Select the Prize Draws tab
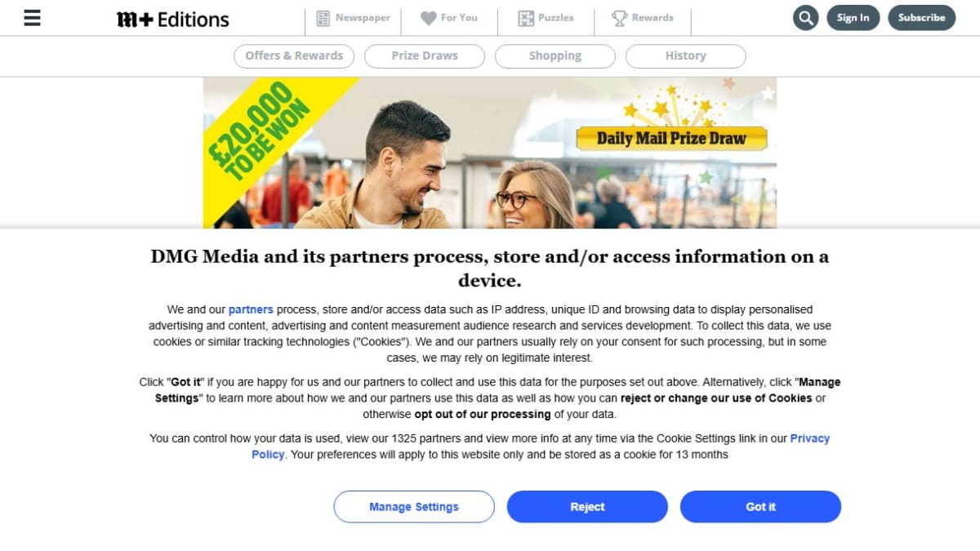Viewport: 980px width, 551px height. (425, 56)
